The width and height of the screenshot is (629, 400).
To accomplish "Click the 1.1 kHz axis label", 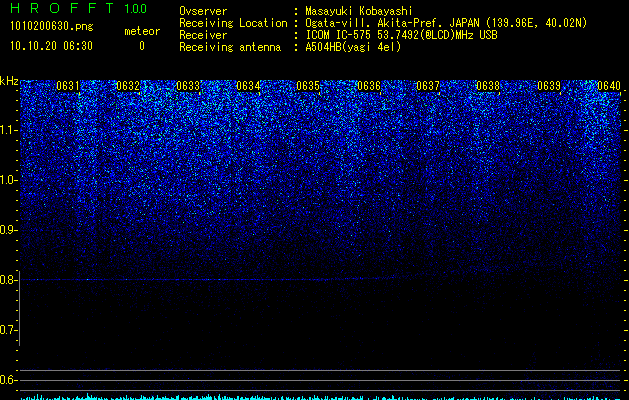I will click(8, 130).
